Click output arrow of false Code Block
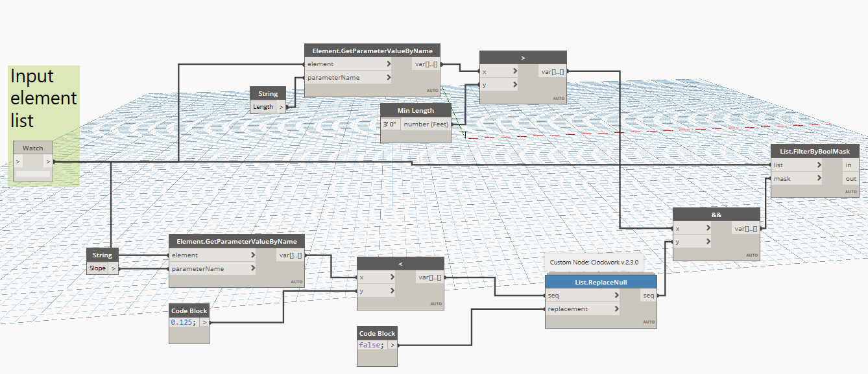The width and height of the screenshot is (868, 374). (x=391, y=345)
